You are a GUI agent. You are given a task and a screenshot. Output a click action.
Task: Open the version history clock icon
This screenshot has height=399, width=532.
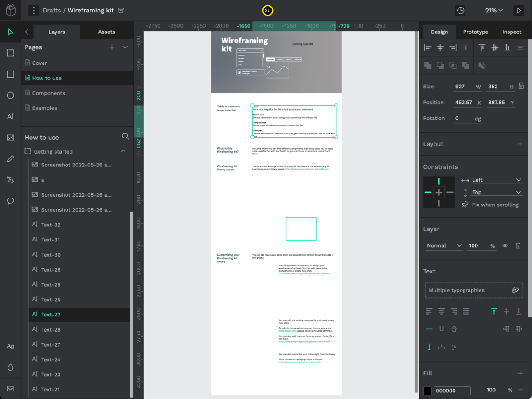coord(460,10)
